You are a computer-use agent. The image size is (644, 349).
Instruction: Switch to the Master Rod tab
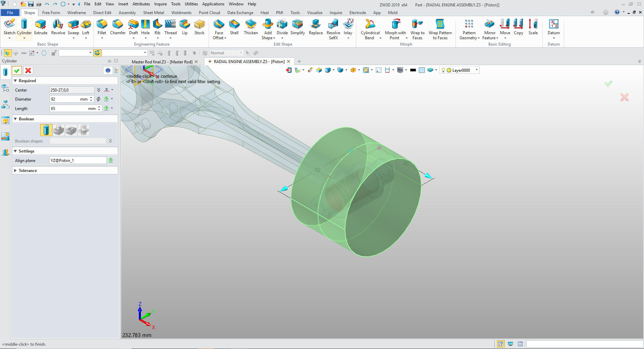tap(162, 62)
